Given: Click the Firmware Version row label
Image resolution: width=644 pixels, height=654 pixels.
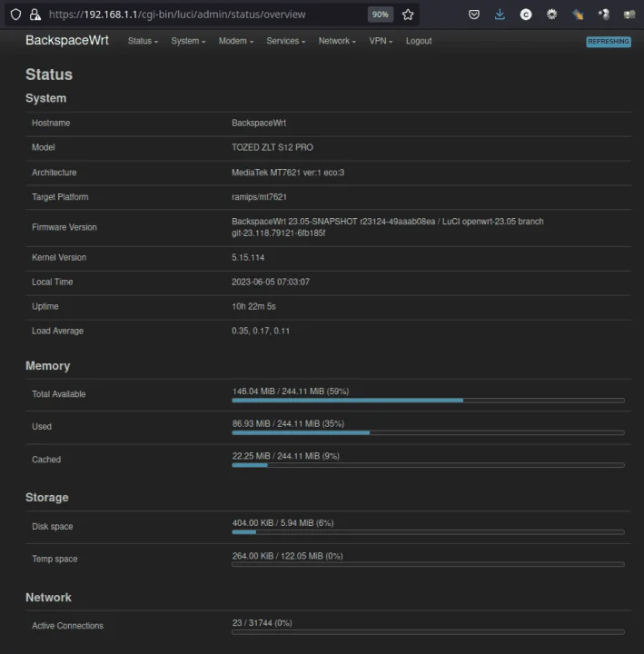Looking at the screenshot, I should 64,227.
